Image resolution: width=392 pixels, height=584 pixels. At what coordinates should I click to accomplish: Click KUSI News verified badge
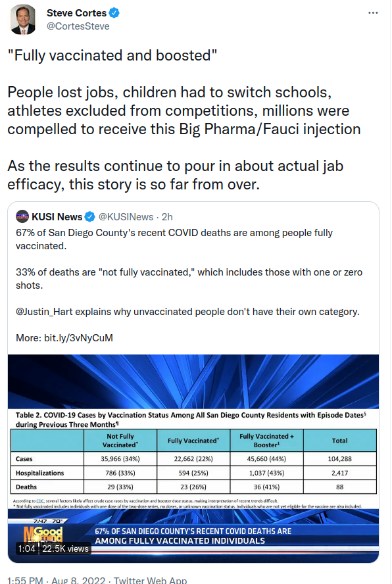(x=90, y=216)
